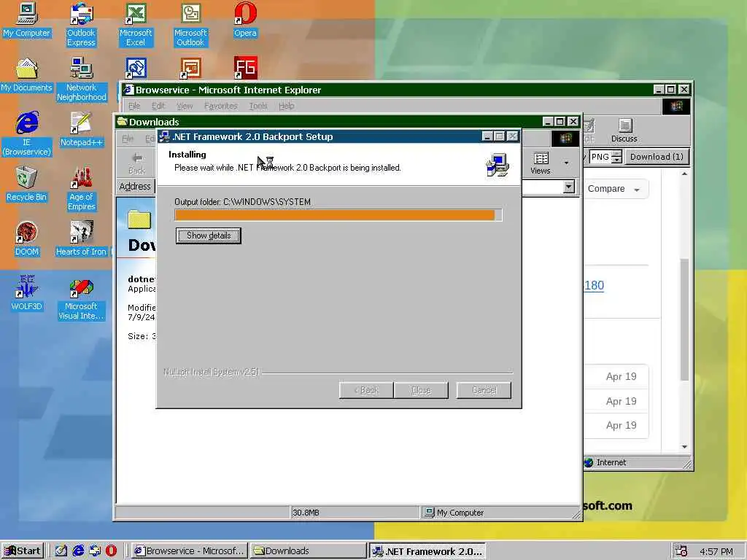Click the setup computer icon in the installer header
Image resolution: width=747 pixels, height=560 pixels.
(x=498, y=165)
